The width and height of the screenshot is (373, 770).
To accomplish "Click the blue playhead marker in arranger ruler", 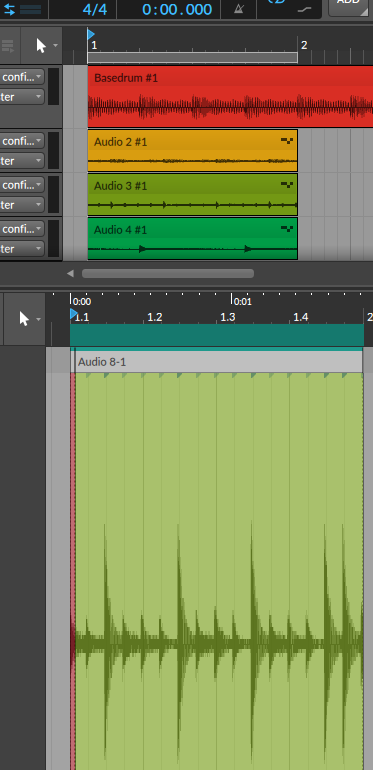I will tap(90, 34).
